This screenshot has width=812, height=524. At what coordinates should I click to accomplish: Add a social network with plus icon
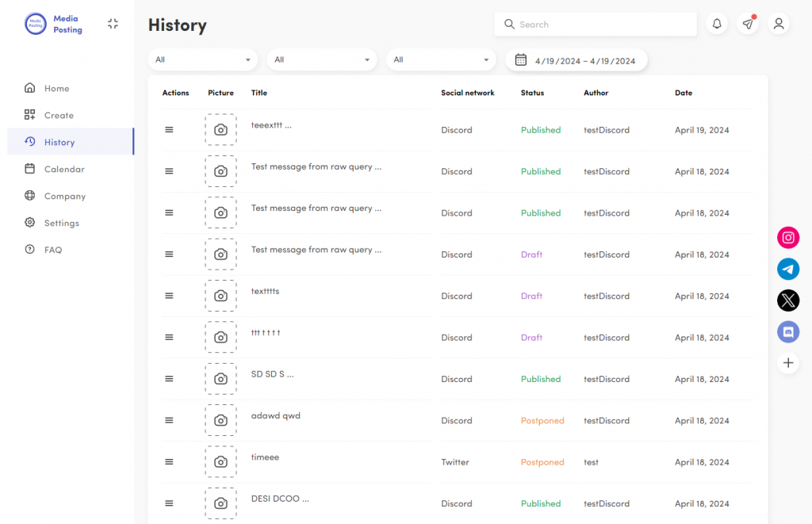(787, 363)
